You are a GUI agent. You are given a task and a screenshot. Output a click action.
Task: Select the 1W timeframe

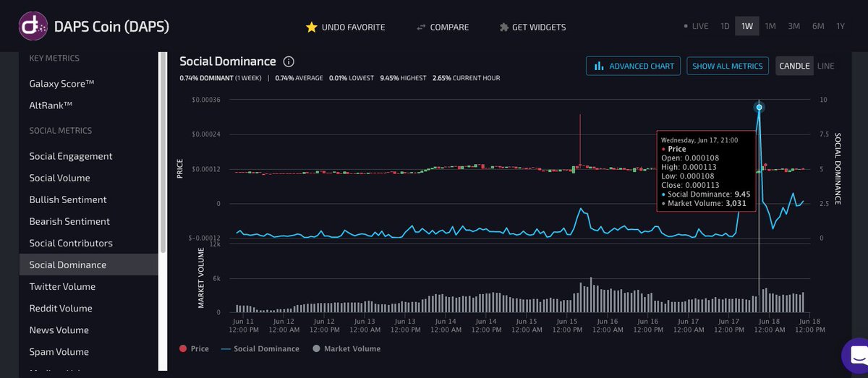tap(747, 27)
